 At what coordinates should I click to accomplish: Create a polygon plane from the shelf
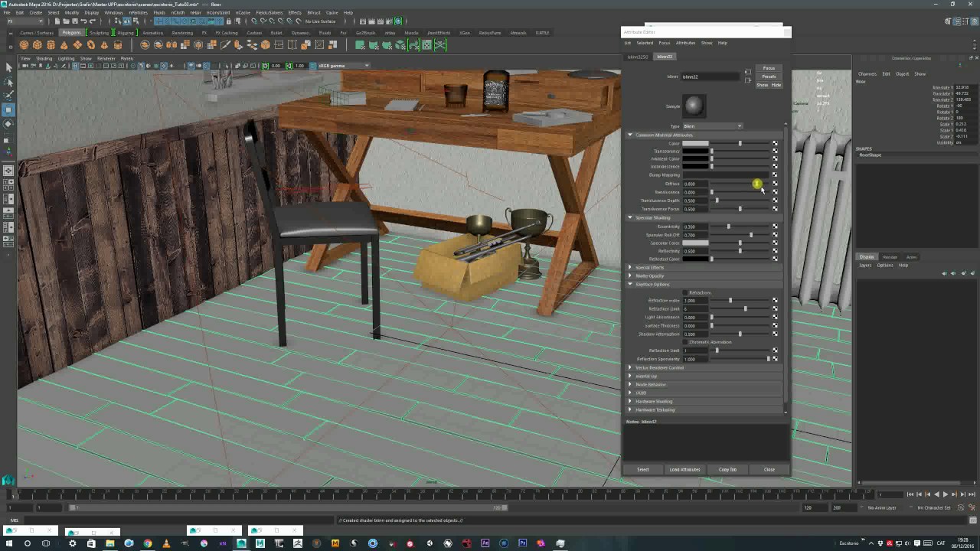point(78,45)
